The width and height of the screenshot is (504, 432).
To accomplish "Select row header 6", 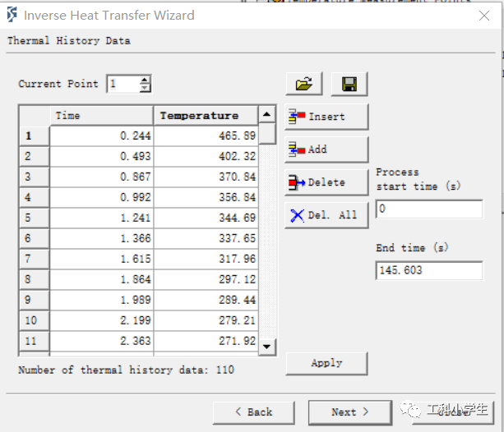I will point(35,239).
